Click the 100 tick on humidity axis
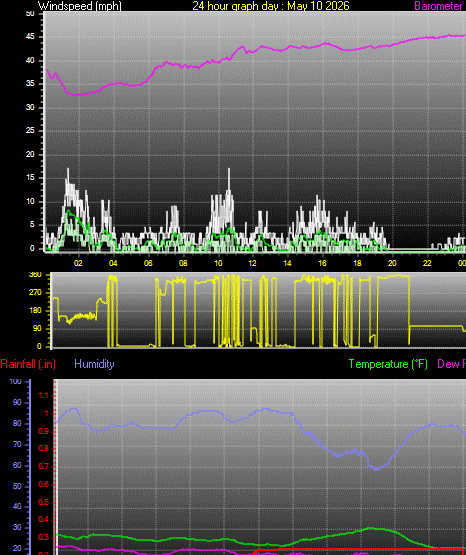Image resolution: width=466 pixels, height=555 pixels. [x=15, y=382]
